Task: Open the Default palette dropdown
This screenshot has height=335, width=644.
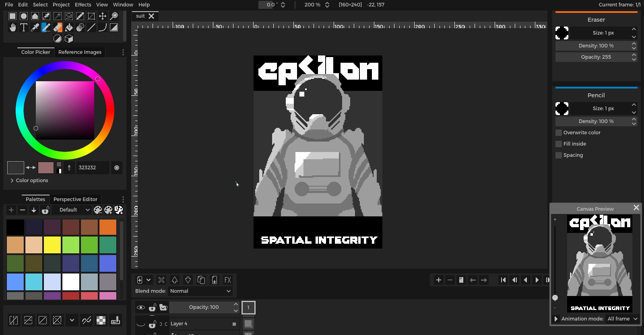Action: [x=74, y=210]
